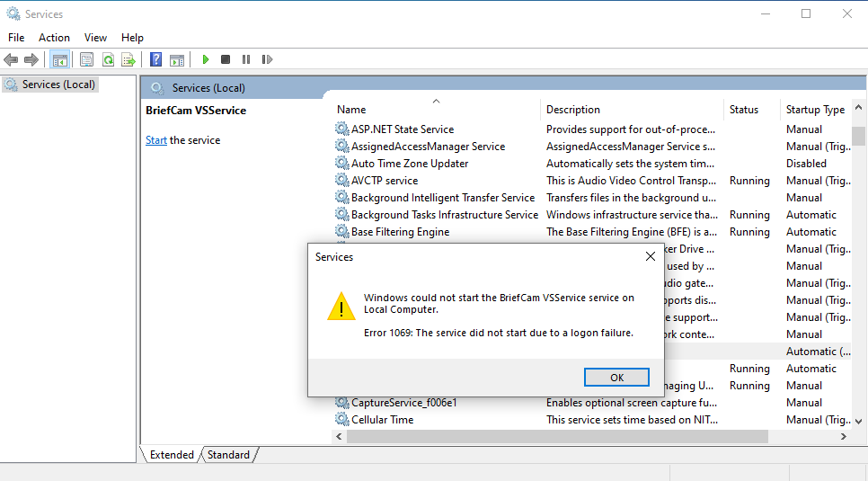Click the vertical scrollbar thumb
The width and height of the screenshot is (868, 481).
tap(859, 137)
